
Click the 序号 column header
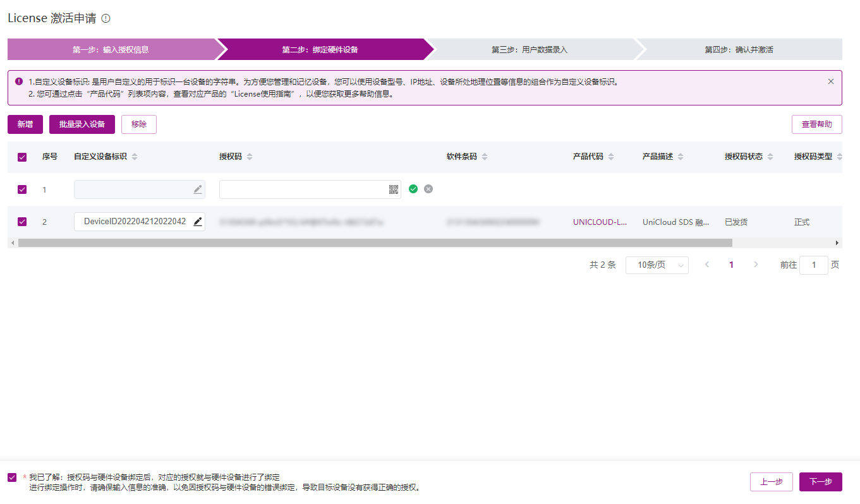[50, 157]
